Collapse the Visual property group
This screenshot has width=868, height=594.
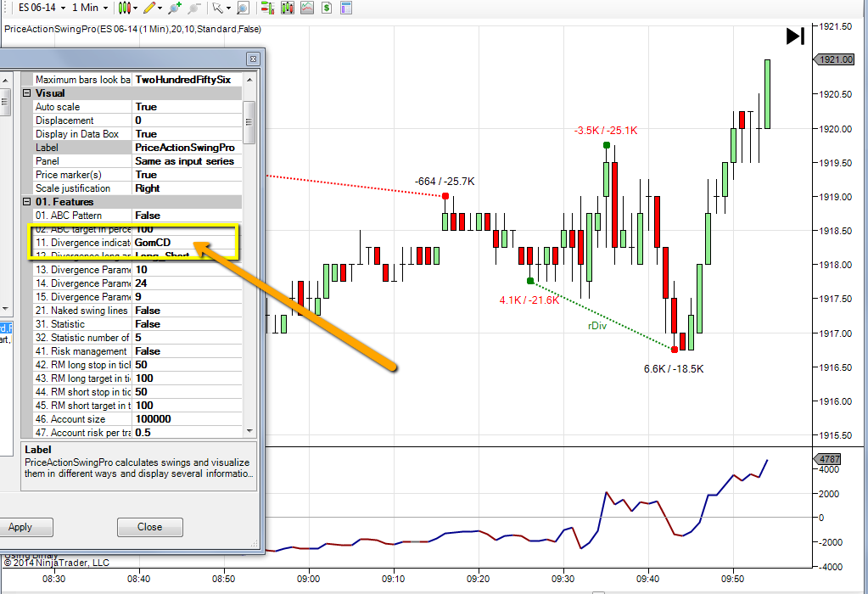[x=26, y=93]
